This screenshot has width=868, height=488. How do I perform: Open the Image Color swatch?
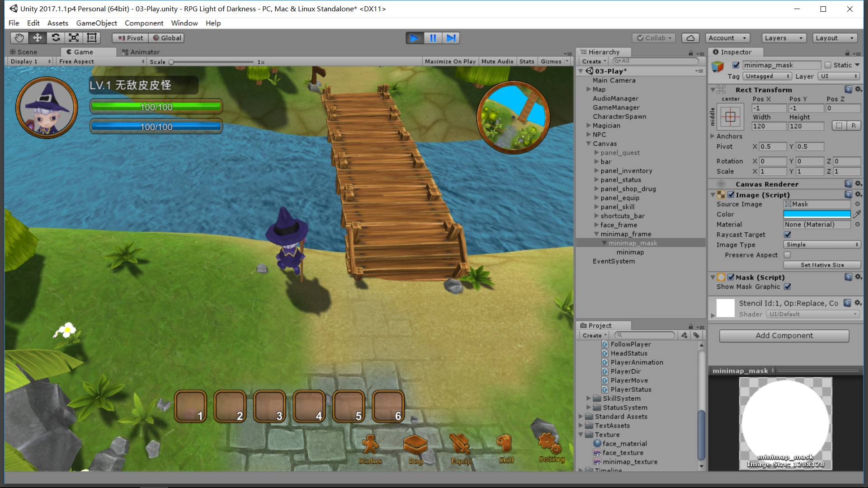click(x=817, y=214)
